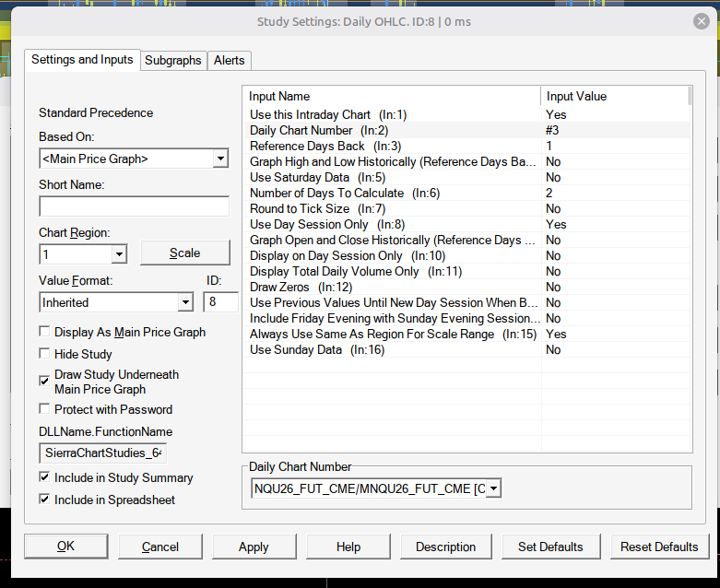Toggle the Hide Study checkbox

click(44, 353)
